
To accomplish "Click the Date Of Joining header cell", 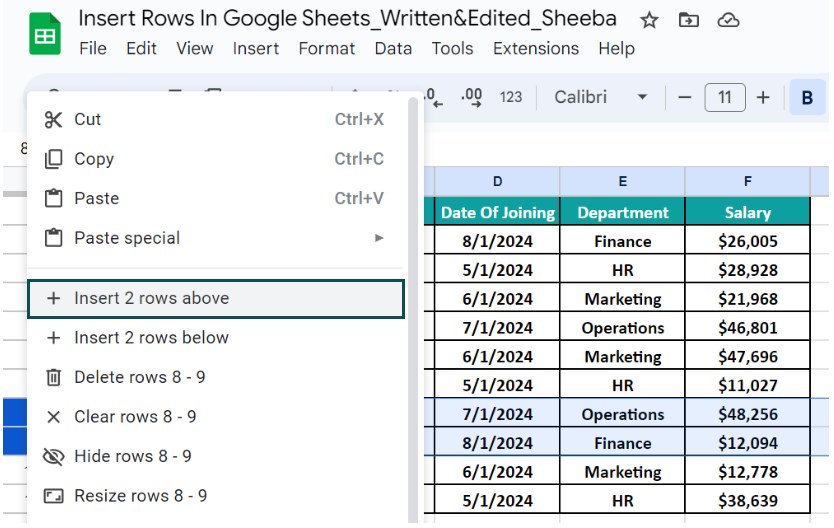I will tap(497, 212).
